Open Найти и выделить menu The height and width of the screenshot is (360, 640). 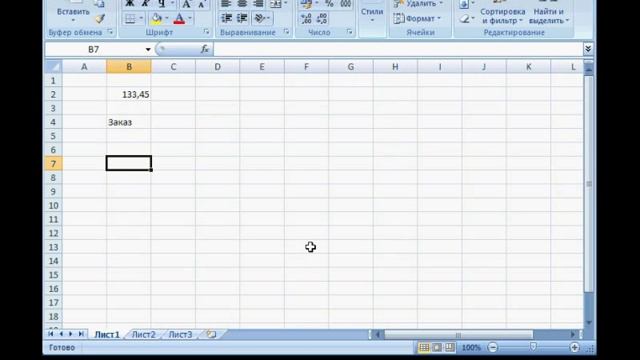pos(549,16)
